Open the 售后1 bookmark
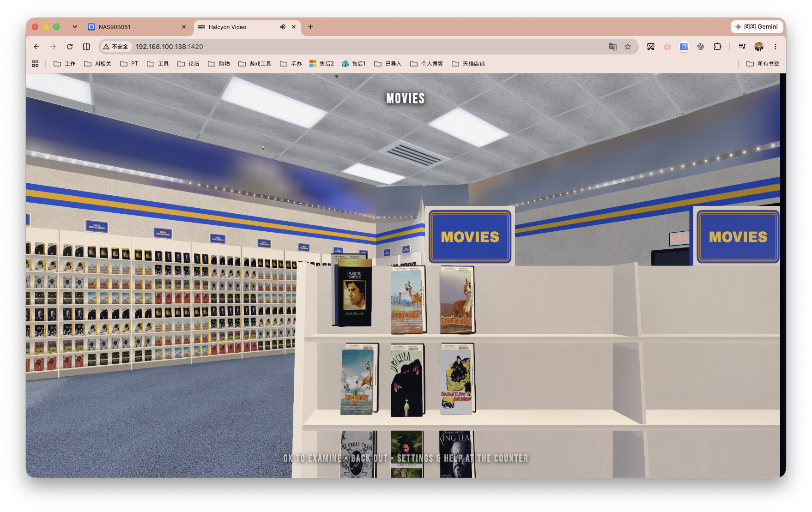The image size is (812, 512). coord(354,64)
